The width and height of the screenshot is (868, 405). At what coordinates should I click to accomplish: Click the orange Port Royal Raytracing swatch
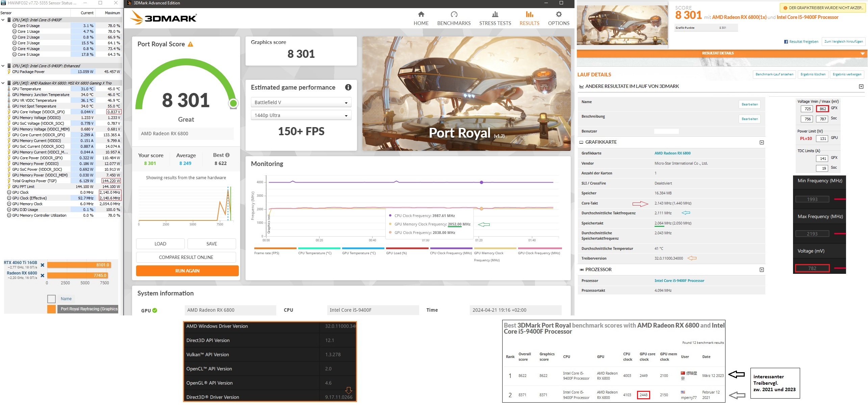coord(51,309)
